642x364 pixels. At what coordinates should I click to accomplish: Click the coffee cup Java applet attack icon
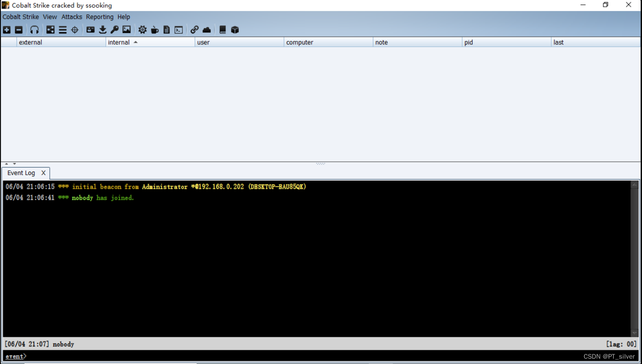[154, 30]
